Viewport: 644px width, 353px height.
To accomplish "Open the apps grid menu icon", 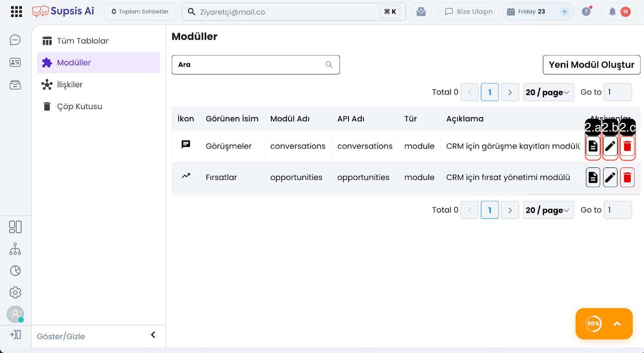I will coord(17,12).
